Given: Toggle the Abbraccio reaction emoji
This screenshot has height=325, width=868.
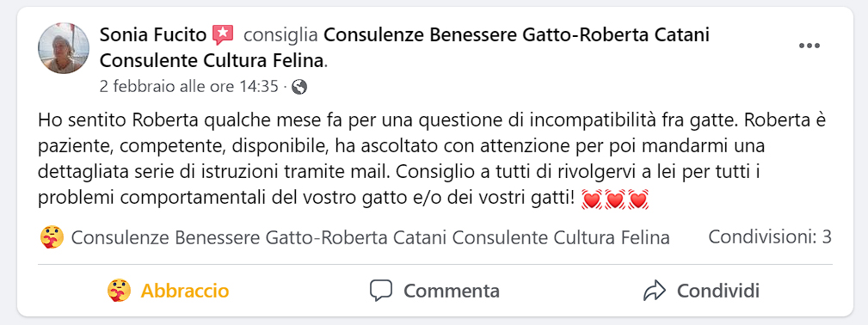Looking at the screenshot, I should [x=119, y=290].
